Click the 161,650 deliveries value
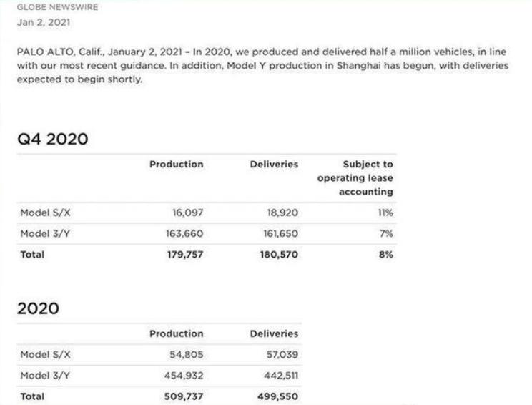The width and height of the screenshot is (532, 405). (x=277, y=233)
